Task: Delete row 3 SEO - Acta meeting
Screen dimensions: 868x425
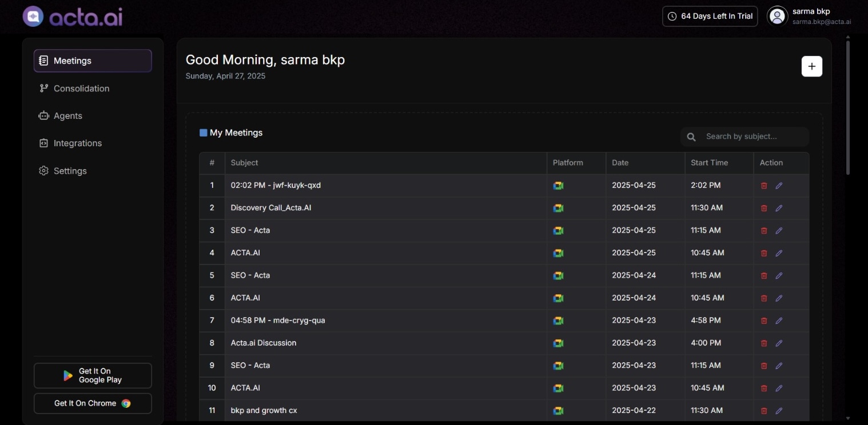Action: (x=764, y=231)
